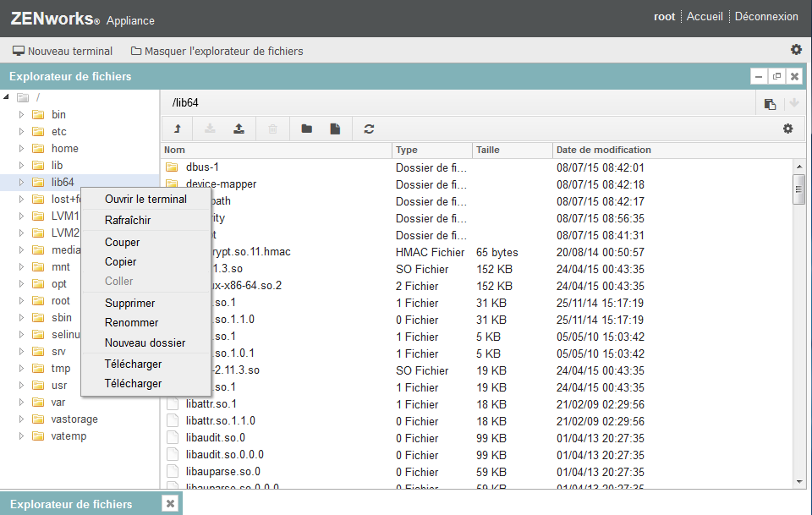The width and height of the screenshot is (812, 515).
Task: Expand the home folder in tree
Action: [22, 149]
